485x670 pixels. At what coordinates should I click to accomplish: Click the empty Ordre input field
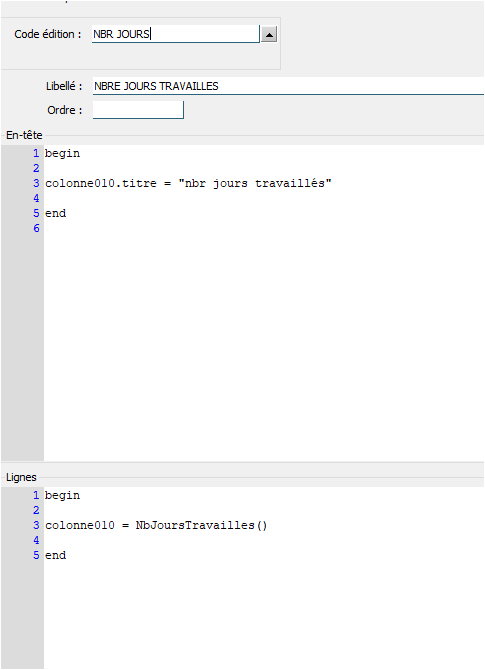click(x=138, y=110)
